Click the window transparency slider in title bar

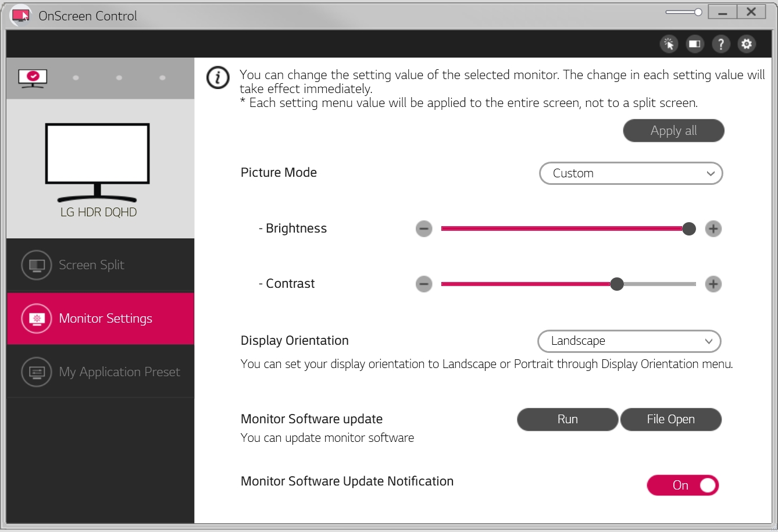point(684,12)
